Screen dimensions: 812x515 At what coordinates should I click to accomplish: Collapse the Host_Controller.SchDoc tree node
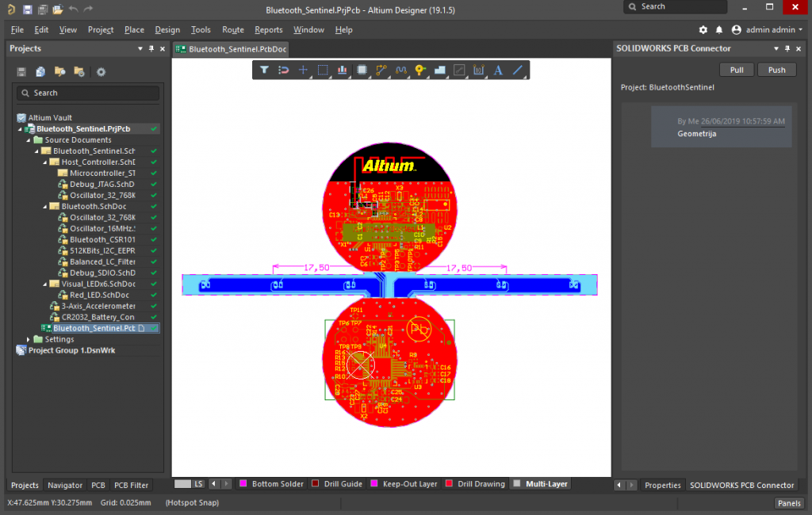[x=45, y=162]
